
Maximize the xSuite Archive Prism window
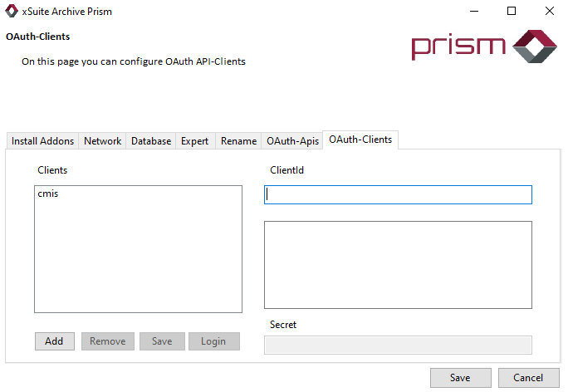coord(512,12)
